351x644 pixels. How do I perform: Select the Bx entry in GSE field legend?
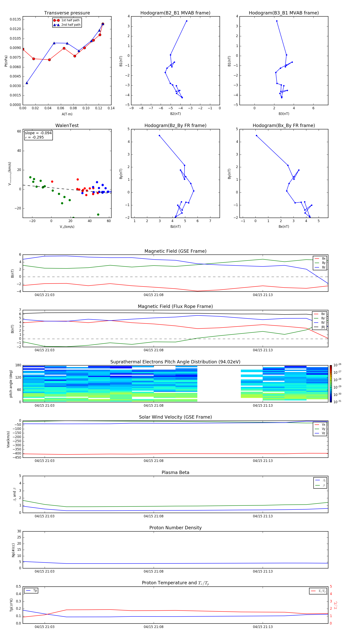pyautogui.click(x=320, y=259)
